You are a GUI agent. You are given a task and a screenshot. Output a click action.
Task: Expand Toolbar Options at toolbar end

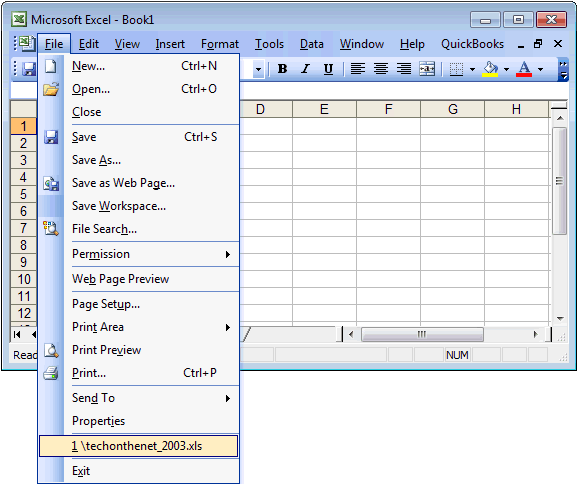tap(563, 69)
